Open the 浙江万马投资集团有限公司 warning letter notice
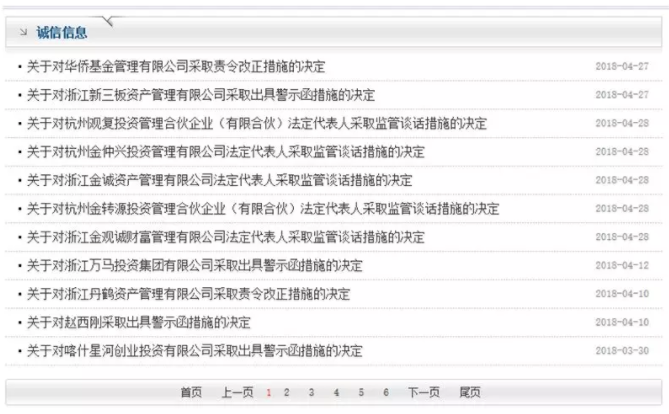 coord(194,266)
